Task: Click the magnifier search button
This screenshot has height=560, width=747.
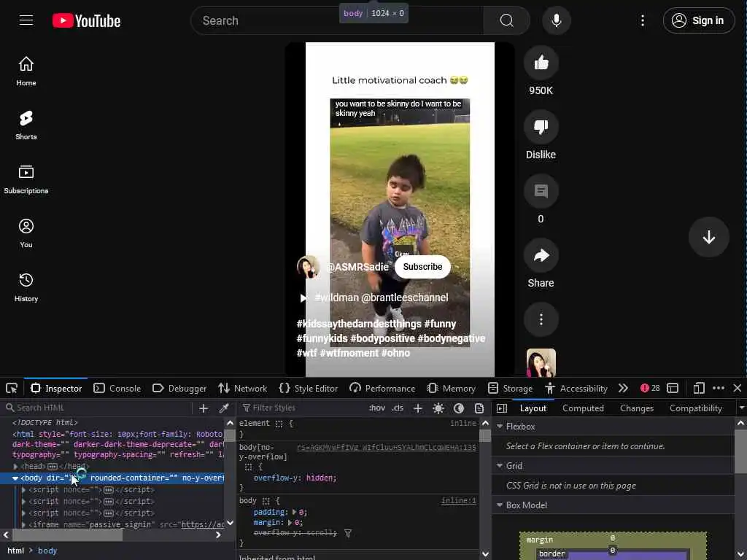Action: coord(506,20)
